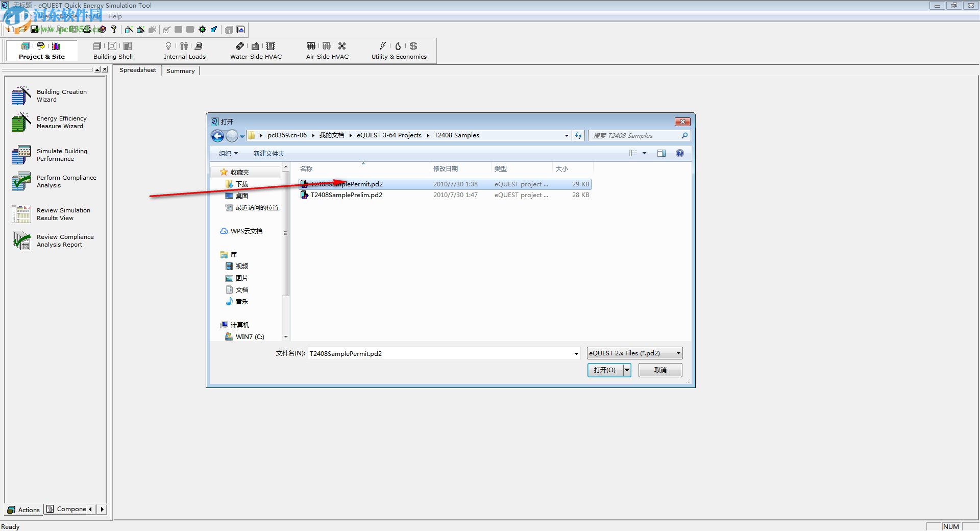
Task: Click the Simulate Building Performance icon
Action: [x=21, y=155]
